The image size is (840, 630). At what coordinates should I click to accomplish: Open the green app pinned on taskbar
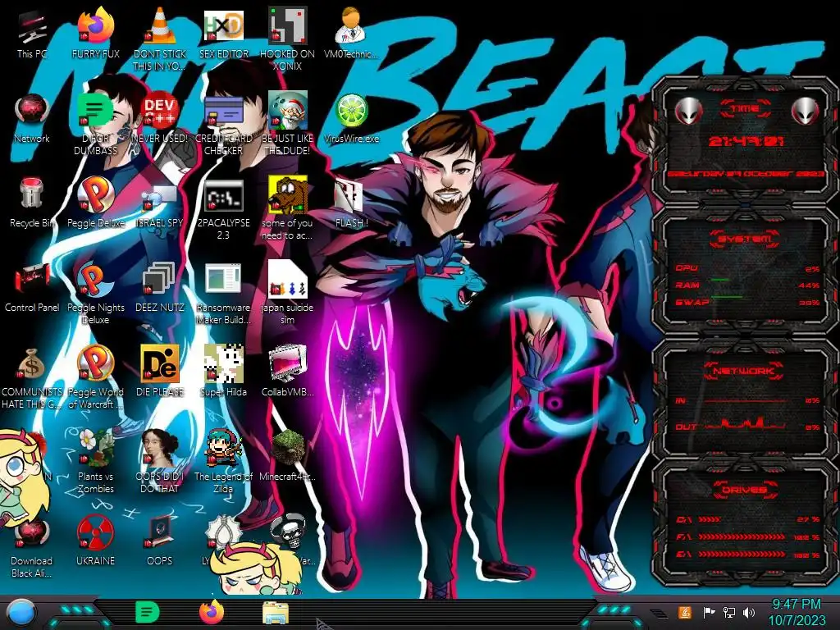[x=148, y=612]
